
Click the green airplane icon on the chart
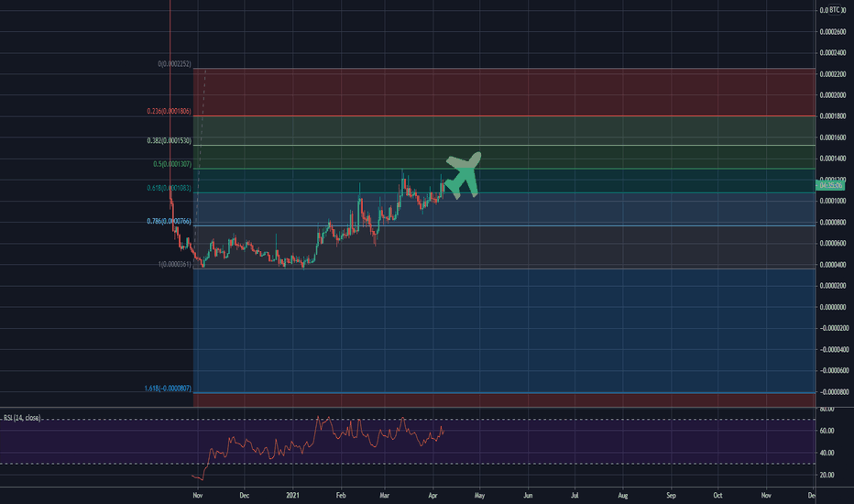464,175
